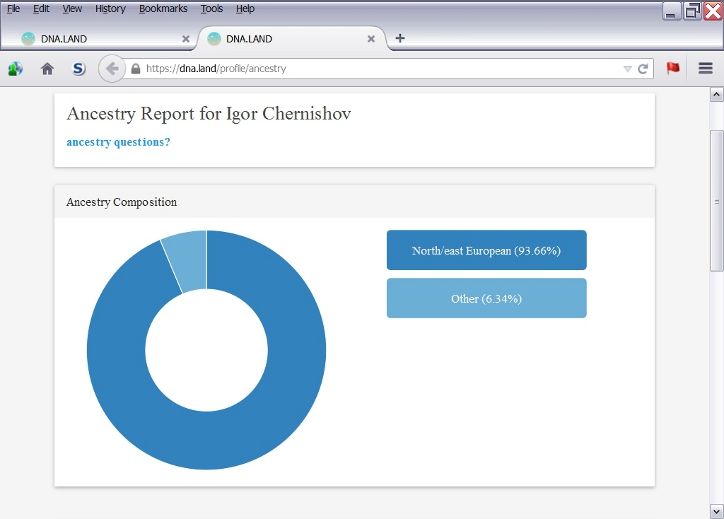Open the View menu
724x519 pixels.
(72, 8)
